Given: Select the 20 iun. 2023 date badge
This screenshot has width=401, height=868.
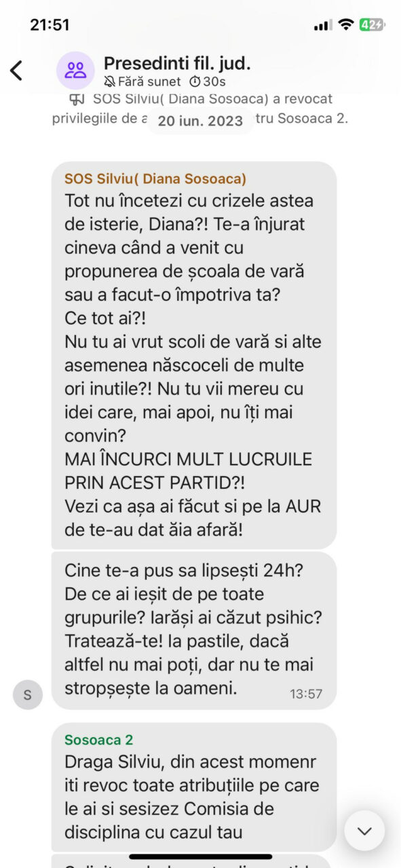Looking at the screenshot, I should (x=200, y=121).
